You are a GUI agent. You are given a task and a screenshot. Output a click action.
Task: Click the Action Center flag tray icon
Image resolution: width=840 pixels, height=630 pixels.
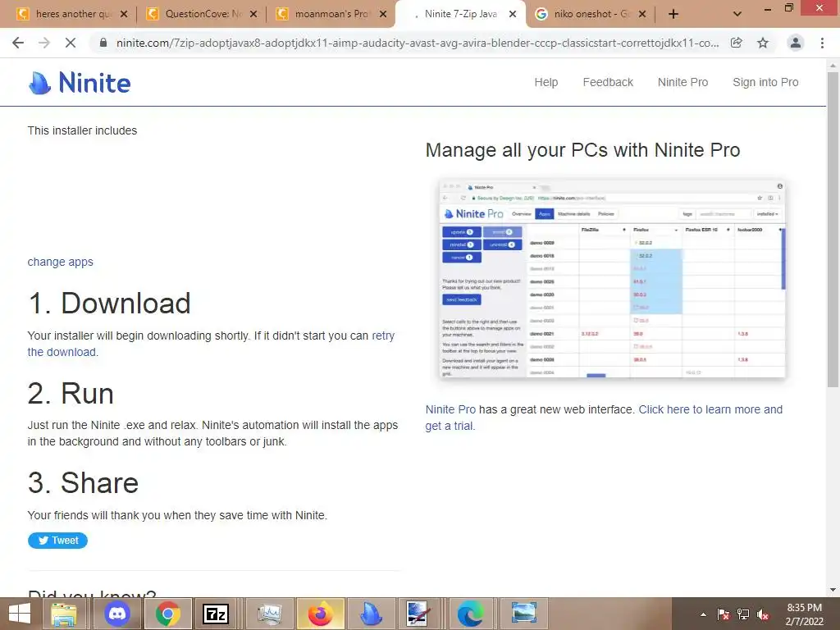click(723, 614)
